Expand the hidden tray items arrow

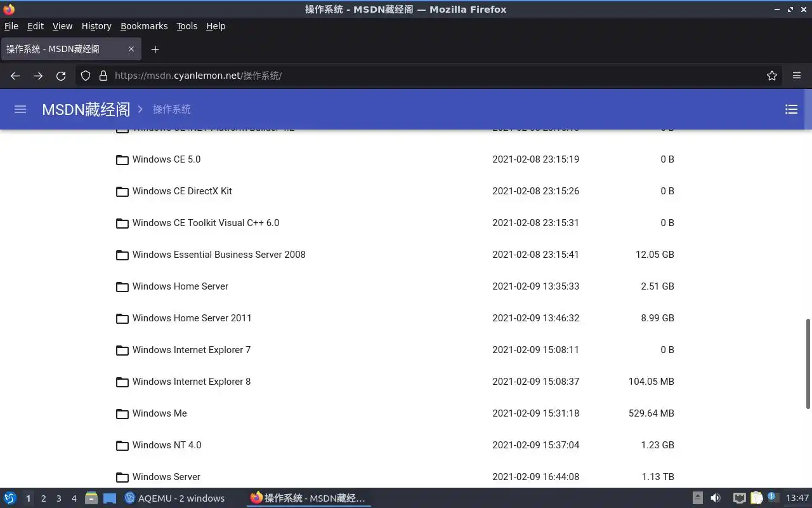click(x=697, y=498)
